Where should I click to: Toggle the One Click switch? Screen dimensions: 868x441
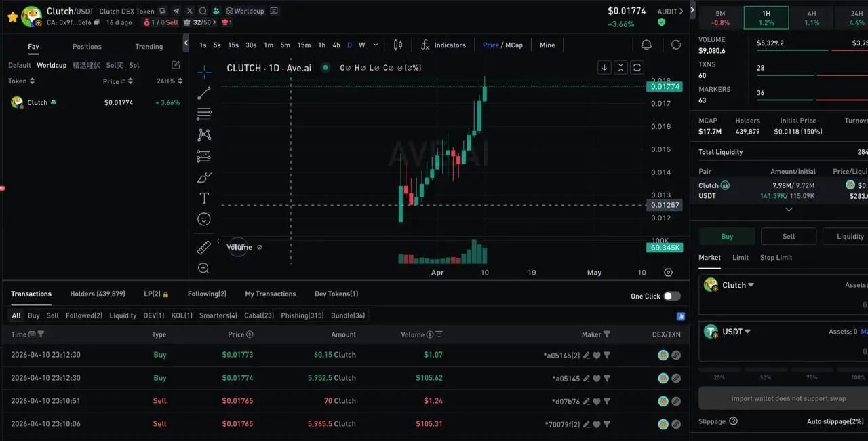tap(671, 296)
